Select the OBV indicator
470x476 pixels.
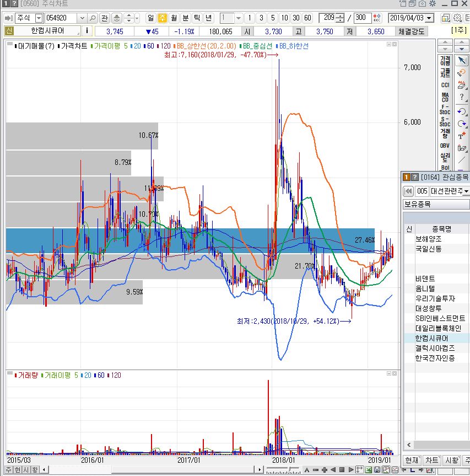click(x=445, y=146)
